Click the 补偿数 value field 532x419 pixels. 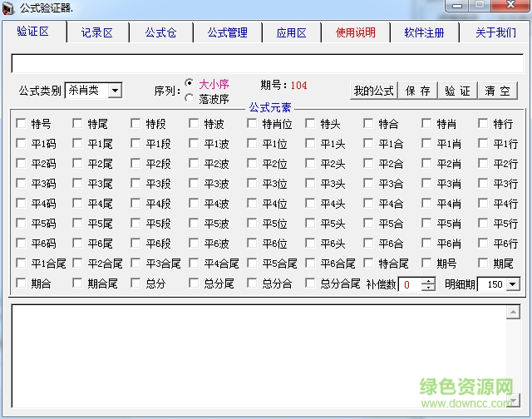click(x=410, y=284)
